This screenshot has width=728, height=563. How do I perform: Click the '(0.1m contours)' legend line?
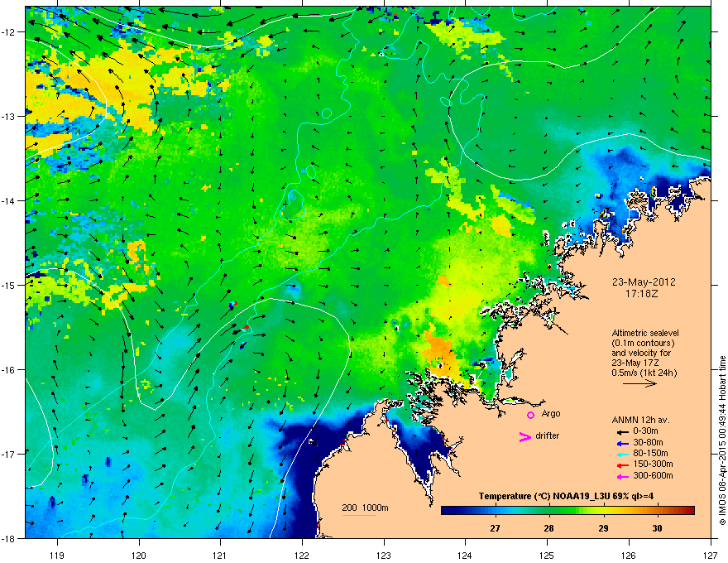point(643,344)
